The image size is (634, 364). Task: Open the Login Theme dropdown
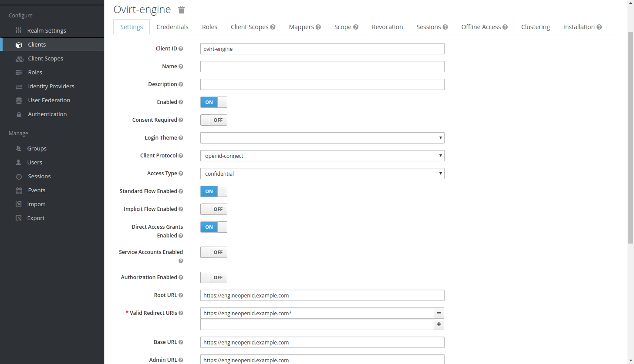[322, 138]
